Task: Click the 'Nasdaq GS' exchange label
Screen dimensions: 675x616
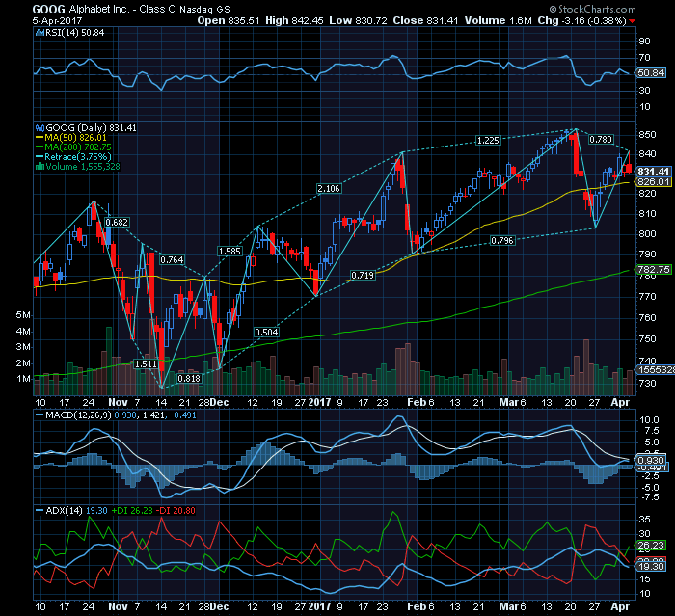Action: (204, 9)
